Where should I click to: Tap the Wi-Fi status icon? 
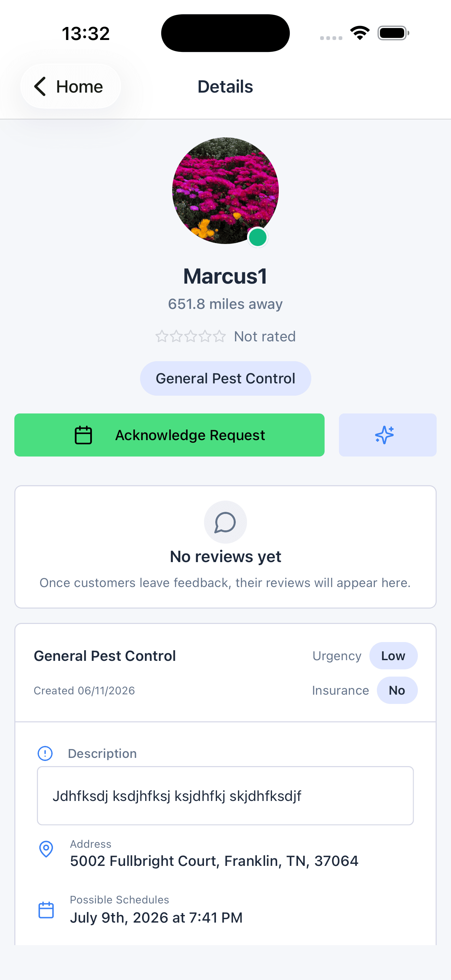pos(360,33)
